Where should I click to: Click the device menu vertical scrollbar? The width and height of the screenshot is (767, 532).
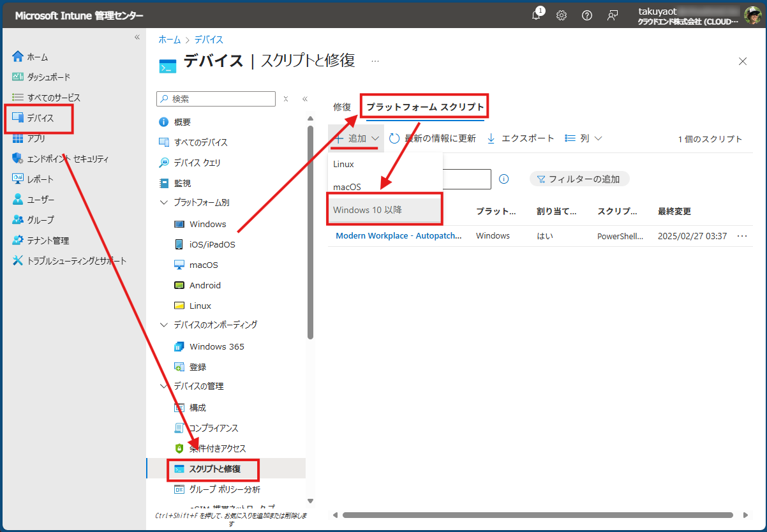[x=310, y=232]
